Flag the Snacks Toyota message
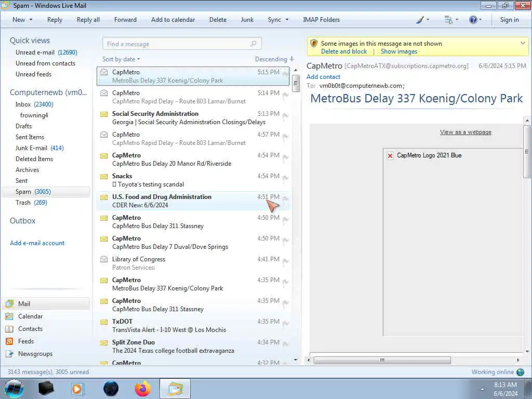The height and width of the screenshot is (399, 532). (x=285, y=179)
